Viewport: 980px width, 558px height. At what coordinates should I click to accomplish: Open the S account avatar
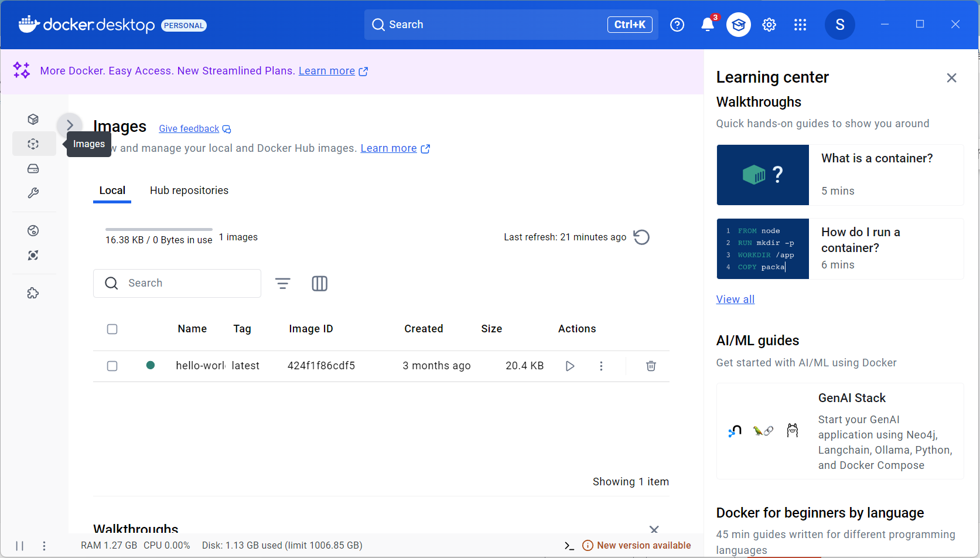(x=840, y=25)
